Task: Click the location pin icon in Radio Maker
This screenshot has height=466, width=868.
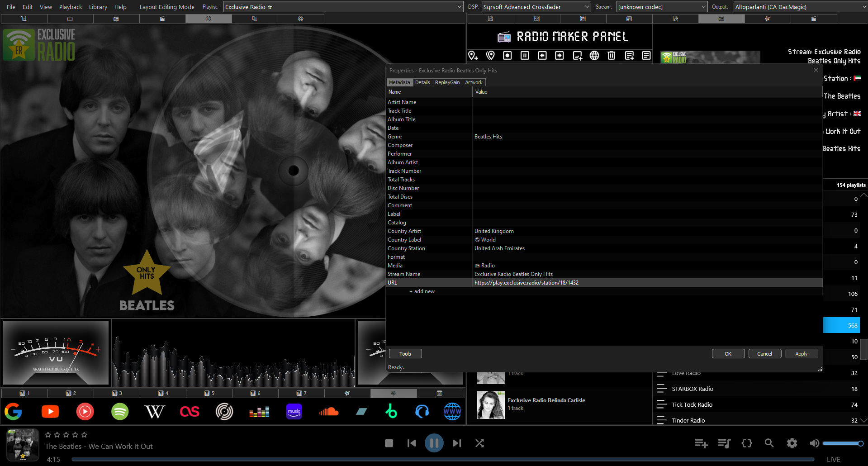Action: (x=490, y=55)
